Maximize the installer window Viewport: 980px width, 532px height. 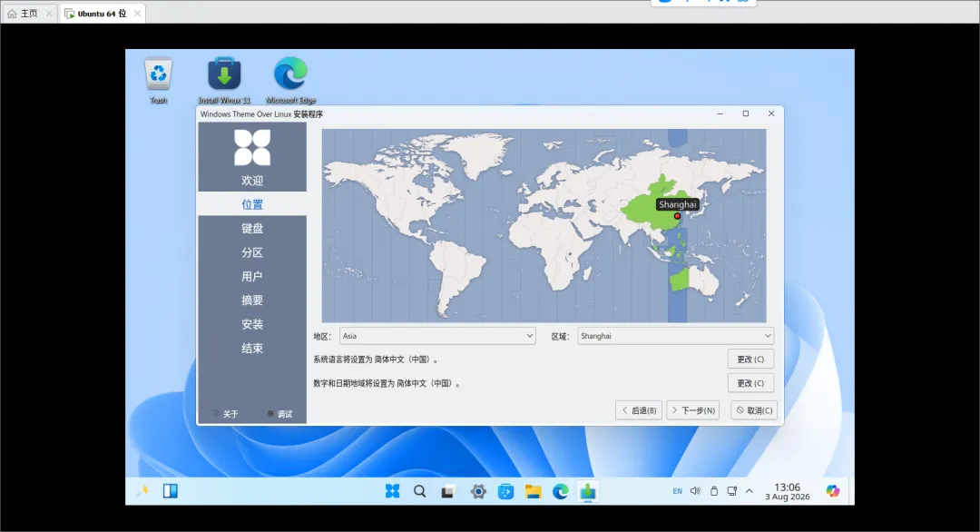746,113
